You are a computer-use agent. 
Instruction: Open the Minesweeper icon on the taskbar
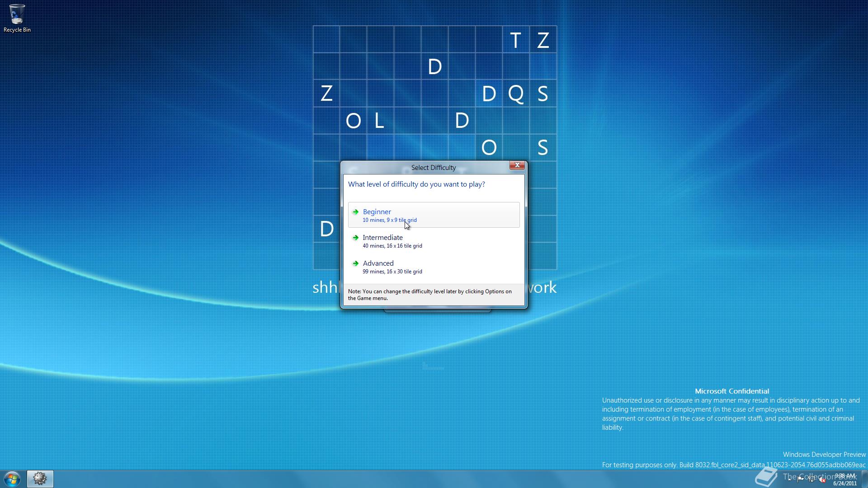click(40, 478)
